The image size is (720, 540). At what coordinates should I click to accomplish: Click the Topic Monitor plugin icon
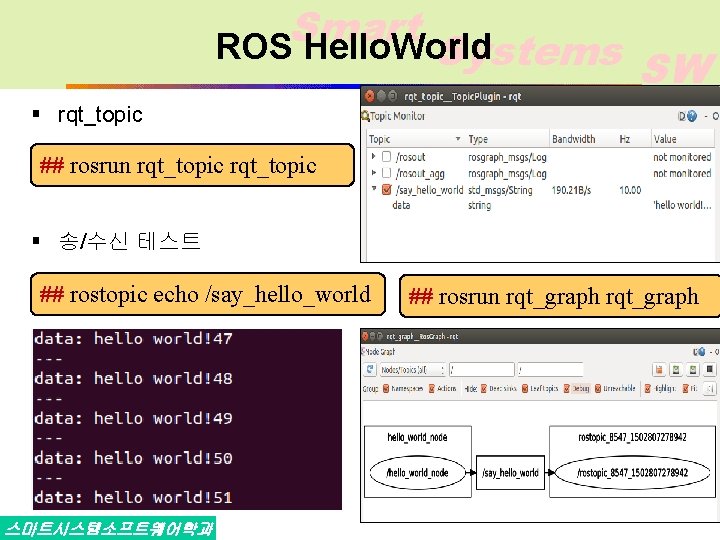366,116
